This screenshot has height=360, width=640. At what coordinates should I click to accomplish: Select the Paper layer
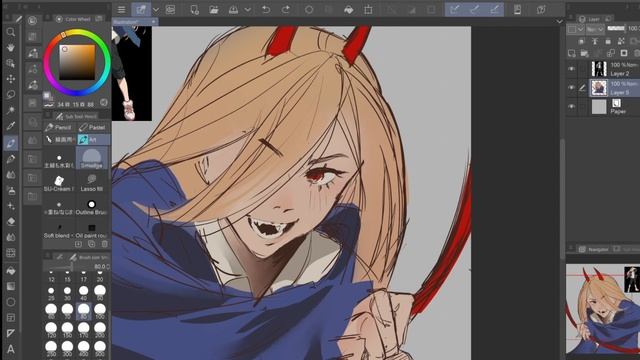615,107
